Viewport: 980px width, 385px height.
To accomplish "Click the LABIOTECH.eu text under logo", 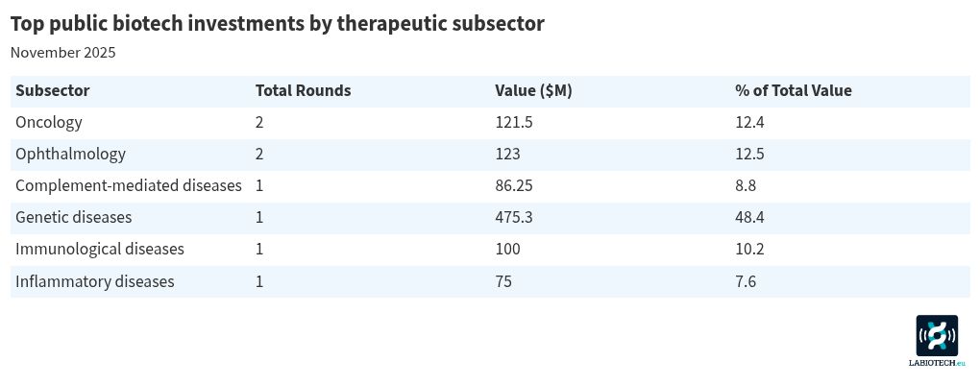I will (x=937, y=363).
